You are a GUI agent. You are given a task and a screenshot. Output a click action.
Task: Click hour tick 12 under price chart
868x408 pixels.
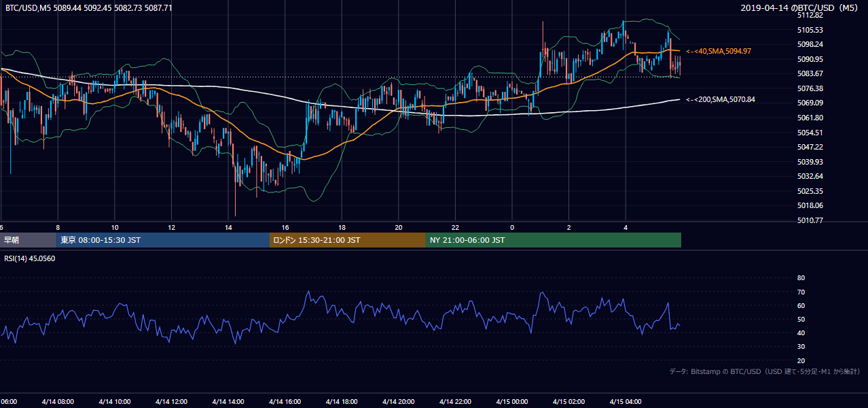(x=171, y=228)
